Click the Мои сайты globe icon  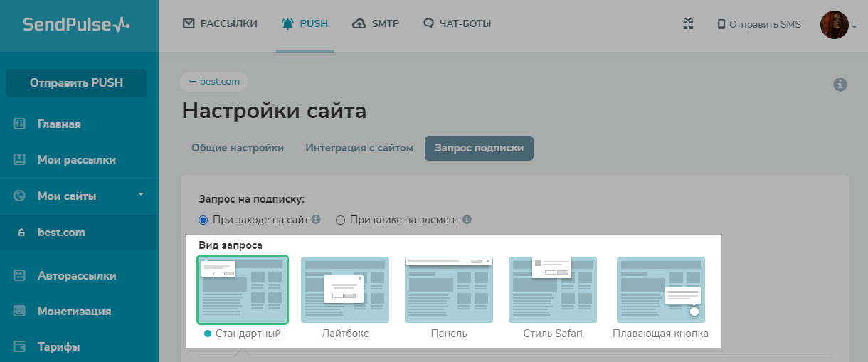tap(20, 196)
